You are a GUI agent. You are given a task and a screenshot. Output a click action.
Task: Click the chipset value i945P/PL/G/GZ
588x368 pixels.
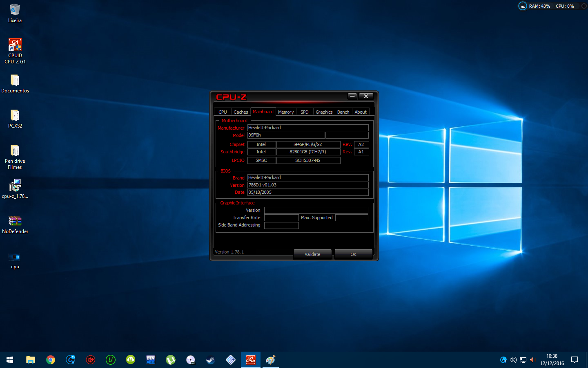coord(308,144)
